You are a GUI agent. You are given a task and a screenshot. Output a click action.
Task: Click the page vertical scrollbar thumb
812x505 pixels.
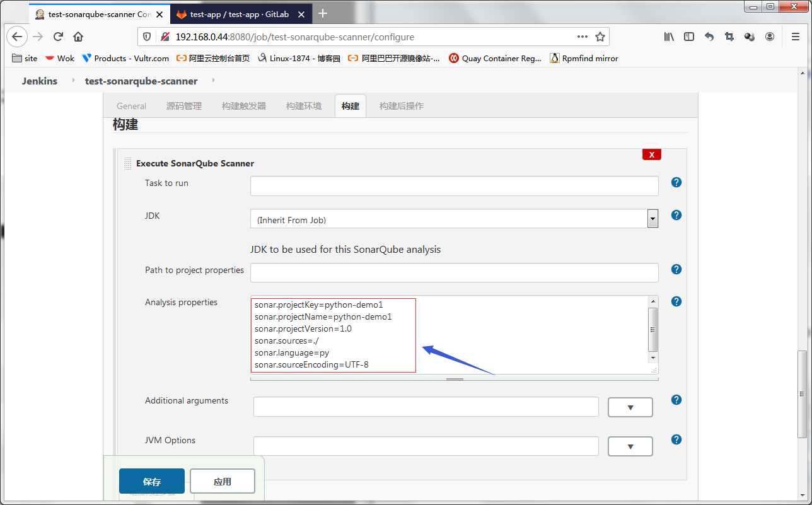pyautogui.click(x=803, y=393)
